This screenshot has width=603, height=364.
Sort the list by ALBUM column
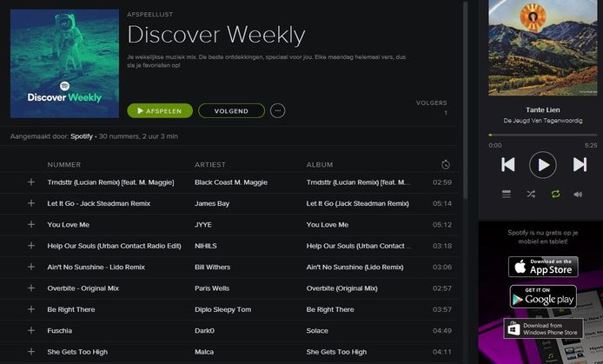click(x=320, y=164)
